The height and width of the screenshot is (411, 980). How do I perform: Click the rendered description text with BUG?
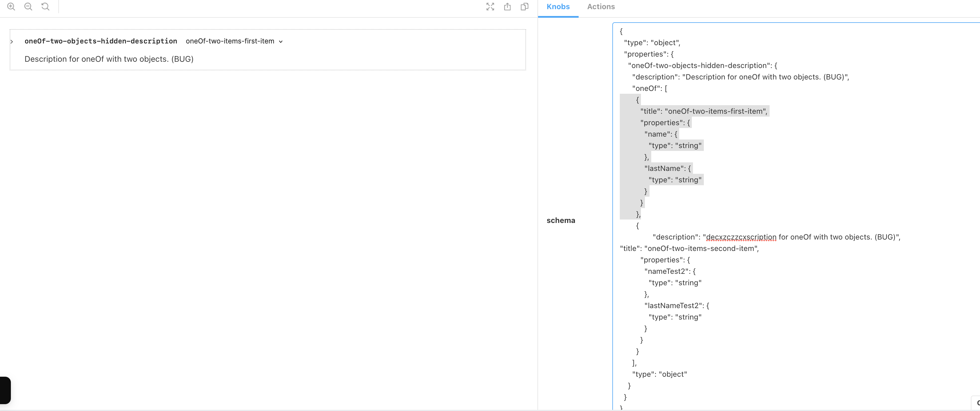pyautogui.click(x=109, y=59)
